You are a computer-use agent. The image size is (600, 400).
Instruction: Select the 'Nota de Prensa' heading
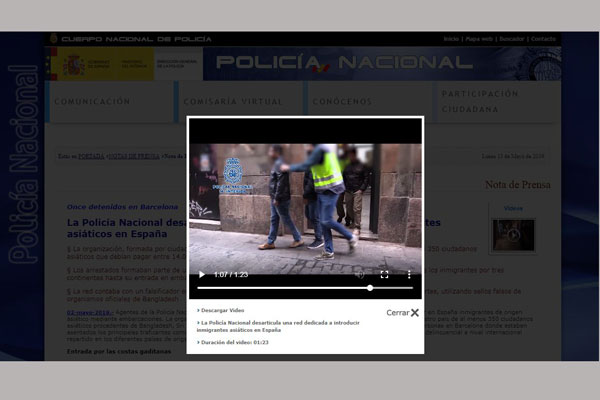518,185
